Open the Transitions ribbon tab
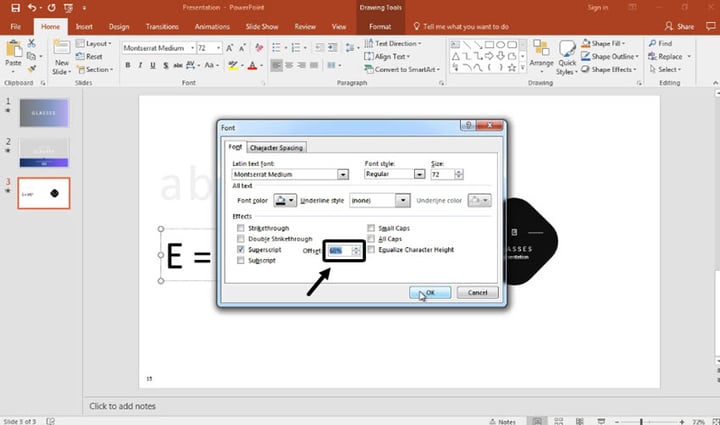The width and height of the screenshot is (720, 425). (x=162, y=27)
